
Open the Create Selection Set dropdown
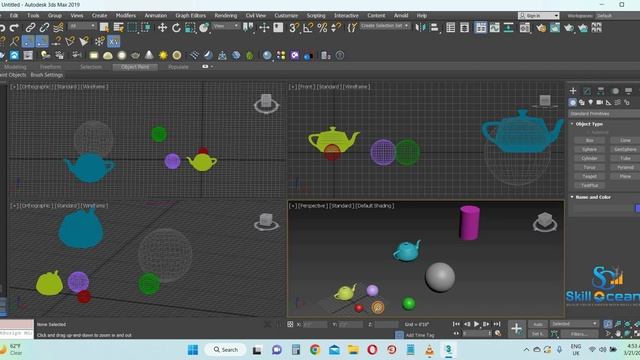(x=384, y=26)
